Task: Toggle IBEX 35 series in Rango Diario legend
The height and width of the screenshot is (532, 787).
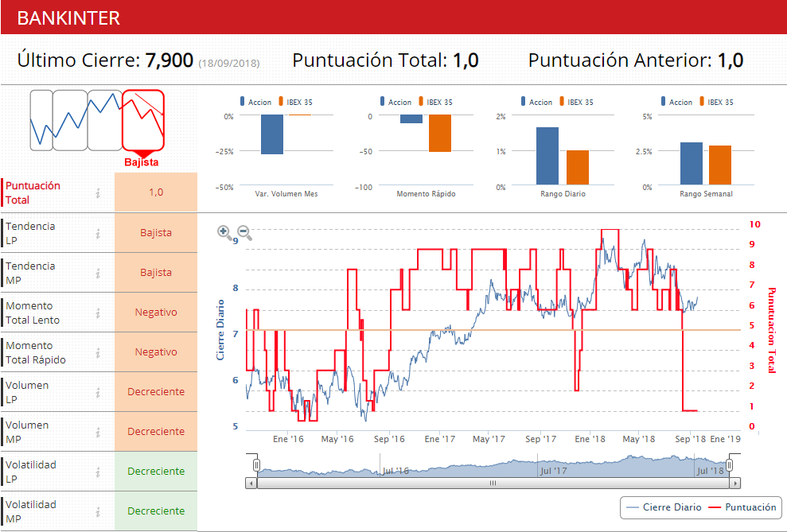Action: [x=576, y=102]
